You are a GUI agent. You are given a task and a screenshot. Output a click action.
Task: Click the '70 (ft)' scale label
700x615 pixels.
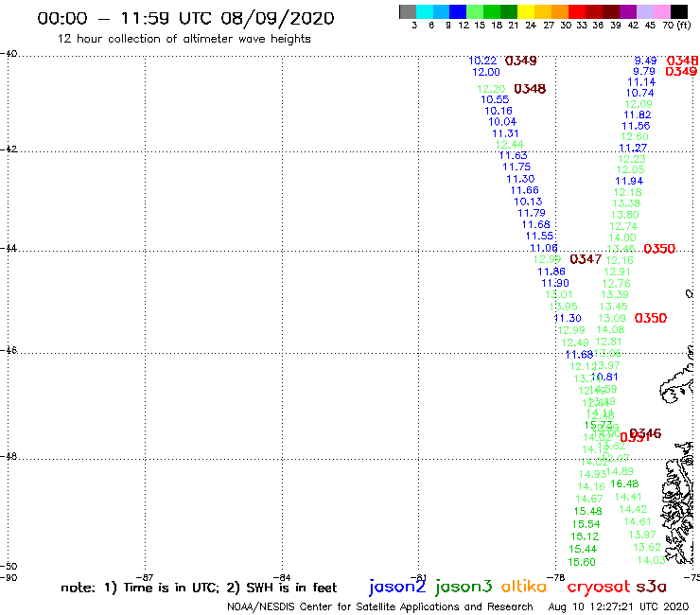676,26
